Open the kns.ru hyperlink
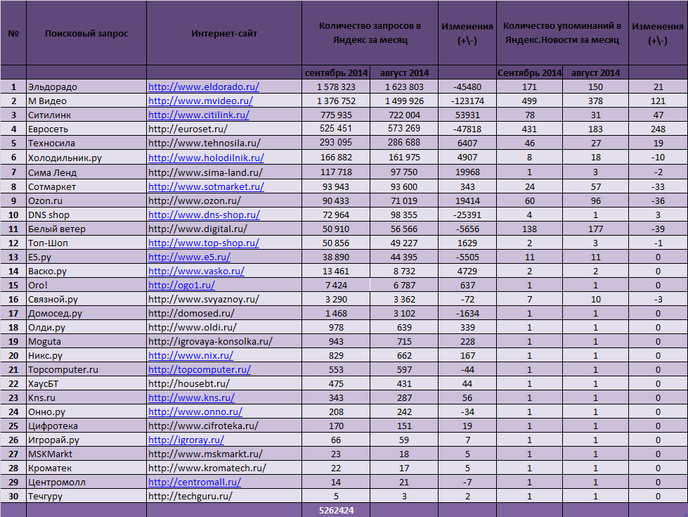The width and height of the screenshot is (688, 517). (x=191, y=398)
